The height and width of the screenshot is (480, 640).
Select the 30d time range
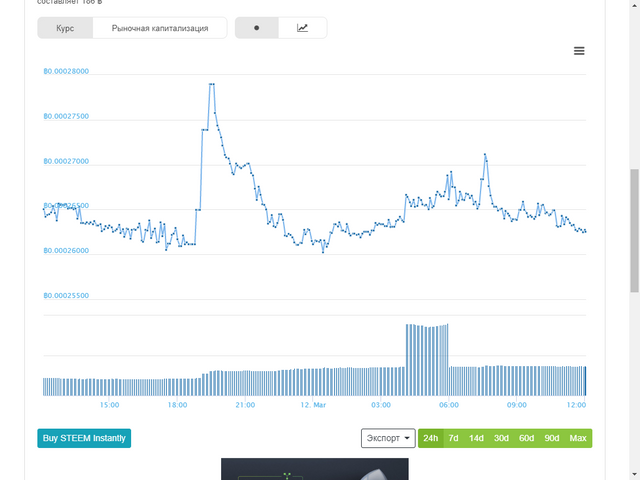pyautogui.click(x=501, y=438)
